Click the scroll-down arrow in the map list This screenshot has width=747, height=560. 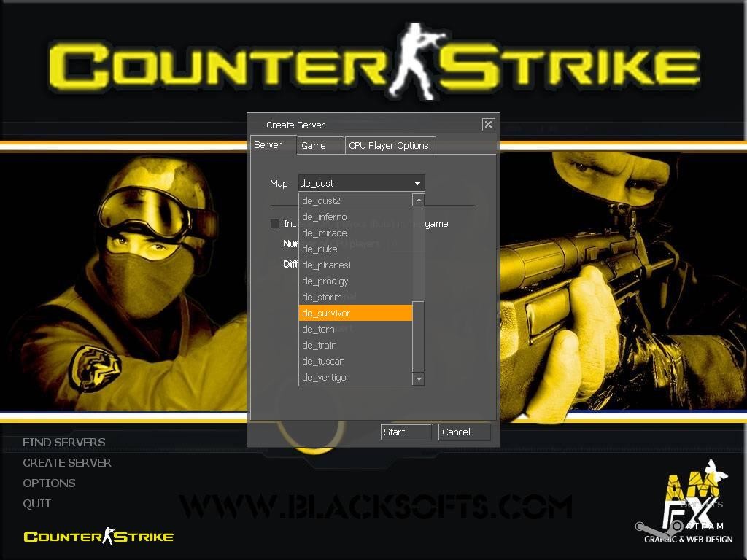[x=418, y=378]
